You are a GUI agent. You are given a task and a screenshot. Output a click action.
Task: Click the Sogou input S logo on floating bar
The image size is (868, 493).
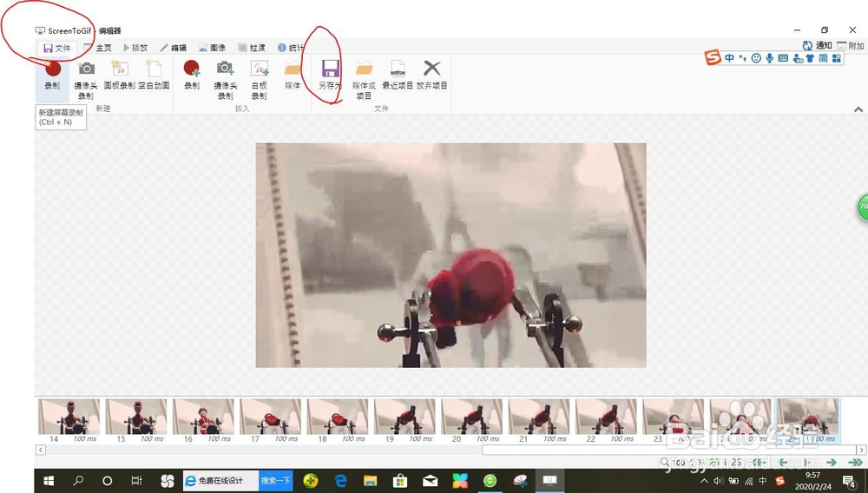coord(713,57)
